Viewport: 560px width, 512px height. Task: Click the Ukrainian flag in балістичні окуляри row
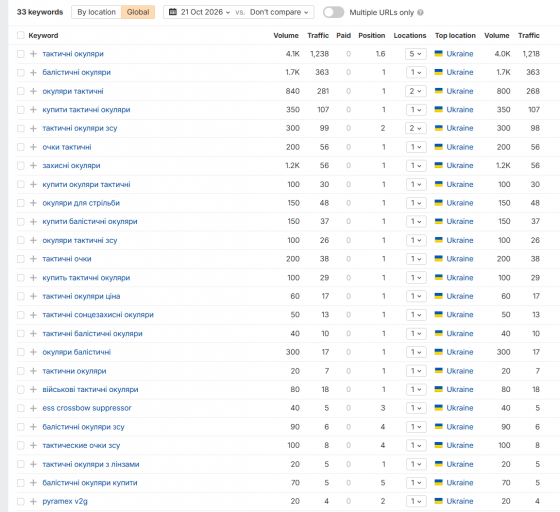pos(439,72)
